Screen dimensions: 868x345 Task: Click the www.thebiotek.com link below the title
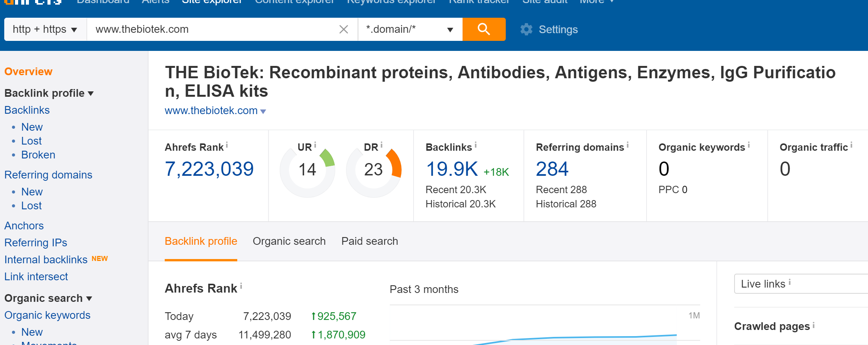pyautogui.click(x=211, y=111)
